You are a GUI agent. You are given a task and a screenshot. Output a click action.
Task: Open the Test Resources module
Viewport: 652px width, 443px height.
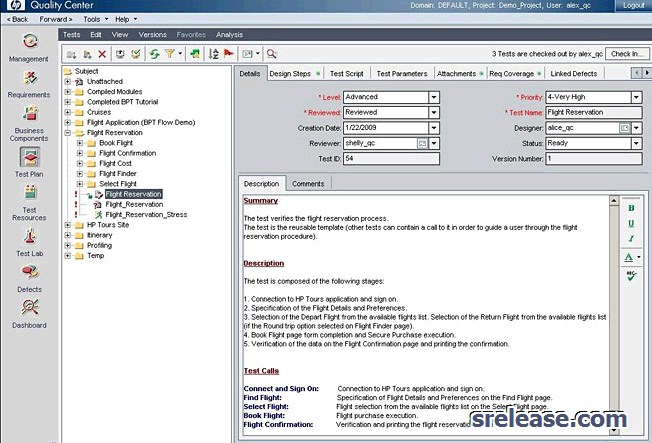[29, 202]
